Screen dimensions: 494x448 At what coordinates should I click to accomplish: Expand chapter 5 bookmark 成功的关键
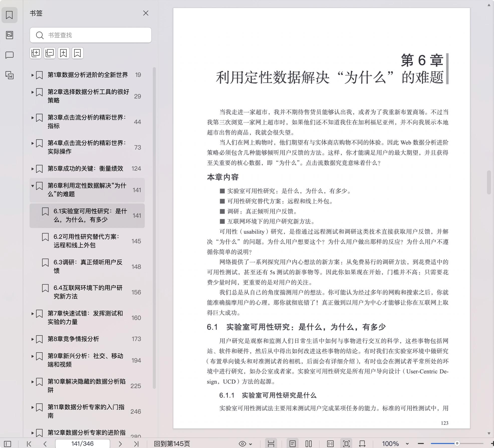pos(33,169)
